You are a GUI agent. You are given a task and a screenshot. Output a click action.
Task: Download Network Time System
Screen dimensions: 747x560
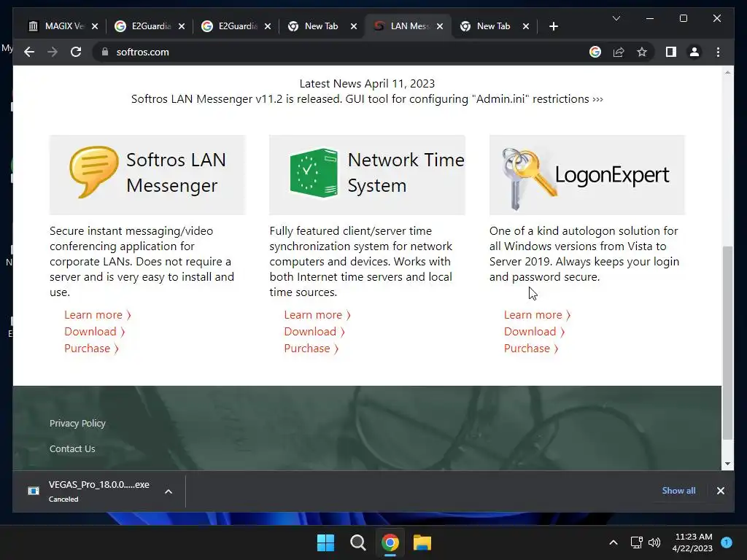pos(314,332)
